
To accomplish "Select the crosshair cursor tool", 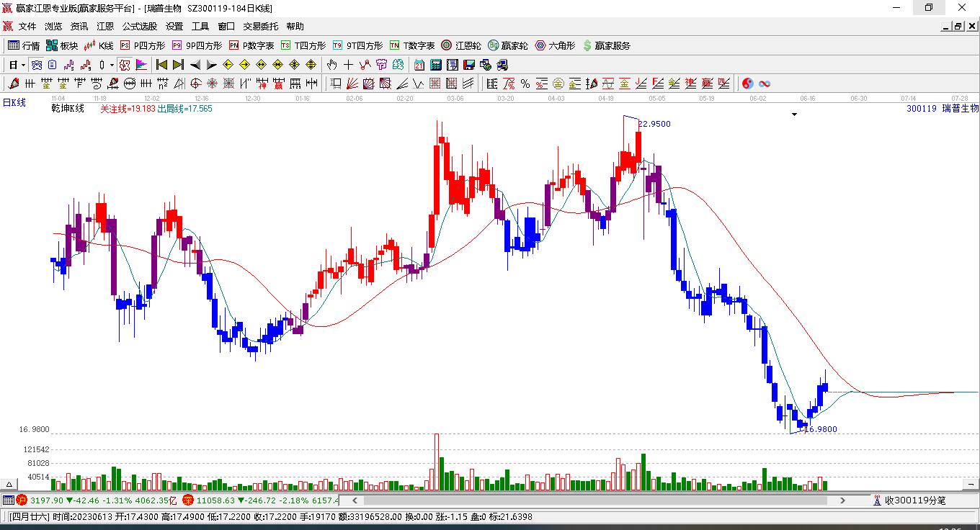I will 349,65.
